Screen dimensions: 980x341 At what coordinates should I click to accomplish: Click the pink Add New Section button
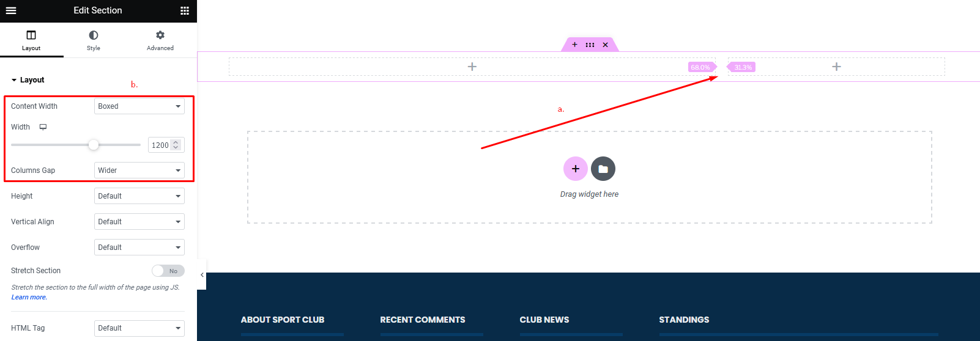tap(576, 169)
